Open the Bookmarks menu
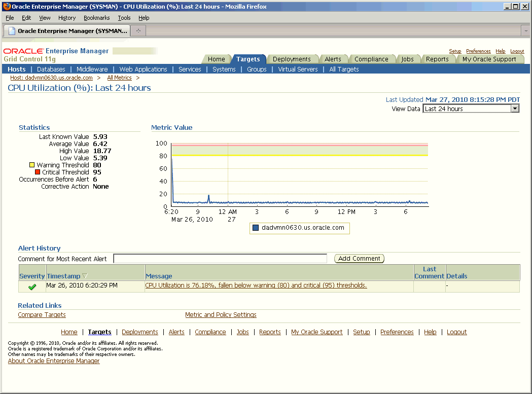Viewport: 532px width, 394px height. [x=97, y=18]
